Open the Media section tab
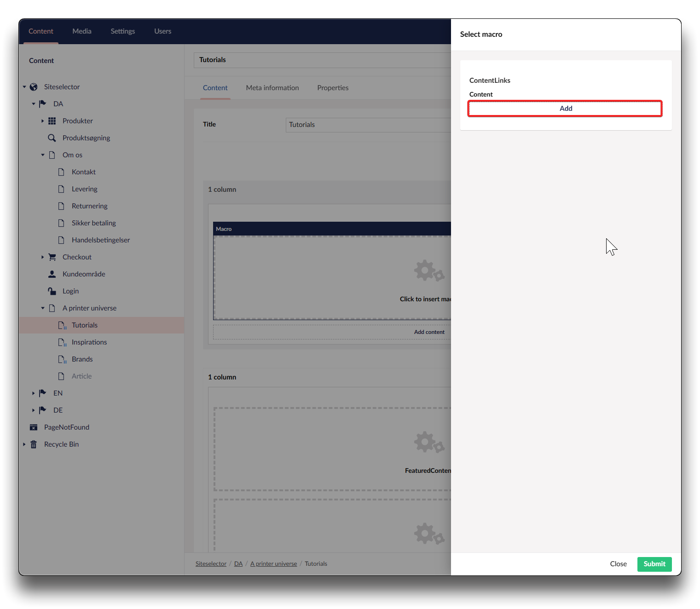The width and height of the screenshot is (700, 609). coord(82,31)
